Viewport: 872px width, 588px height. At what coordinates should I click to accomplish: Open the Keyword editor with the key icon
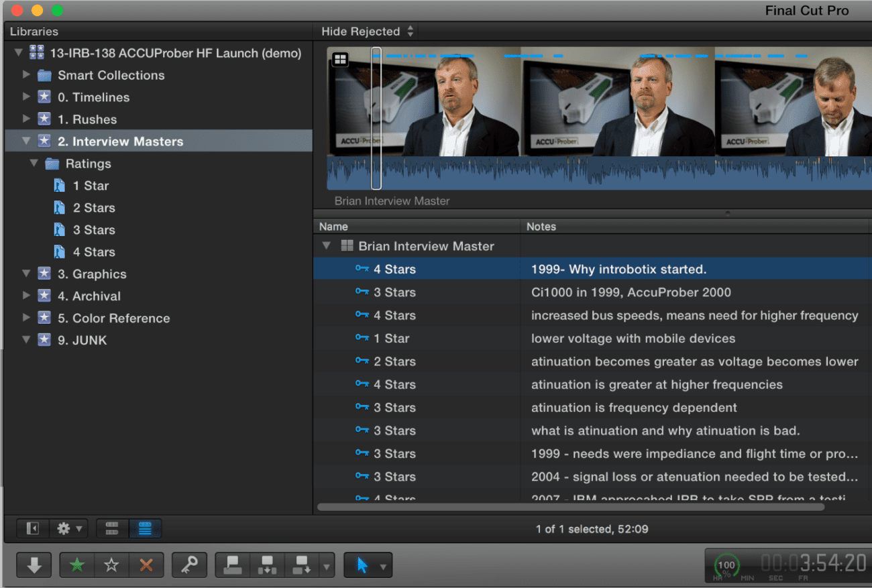point(188,565)
